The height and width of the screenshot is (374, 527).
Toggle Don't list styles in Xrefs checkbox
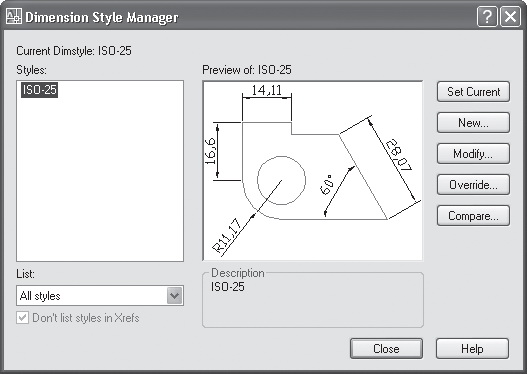point(23,318)
